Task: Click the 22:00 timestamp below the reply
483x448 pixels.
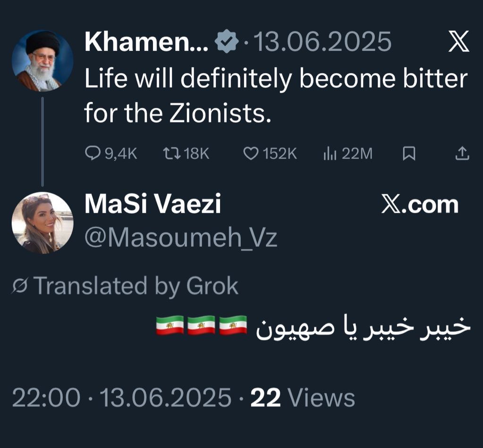Action: 46,397
